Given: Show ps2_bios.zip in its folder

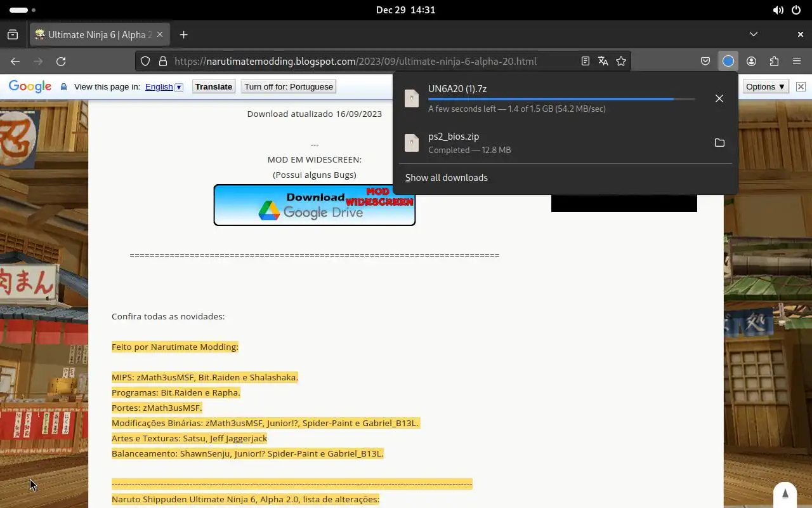Looking at the screenshot, I should (x=719, y=143).
